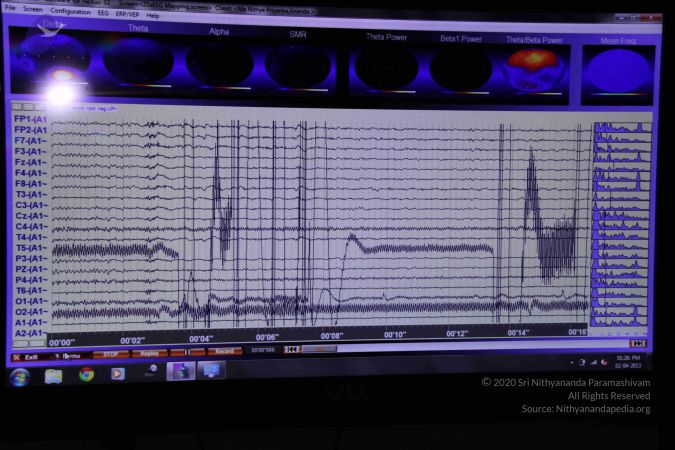Click the SMR brain map
Screen dimensions: 675x450
tap(297, 65)
